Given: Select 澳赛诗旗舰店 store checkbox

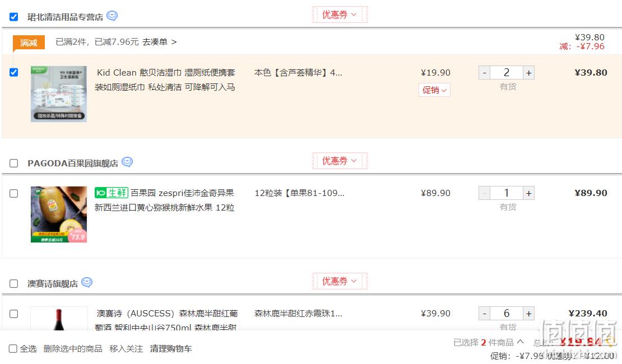Looking at the screenshot, I should coord(14,284).
